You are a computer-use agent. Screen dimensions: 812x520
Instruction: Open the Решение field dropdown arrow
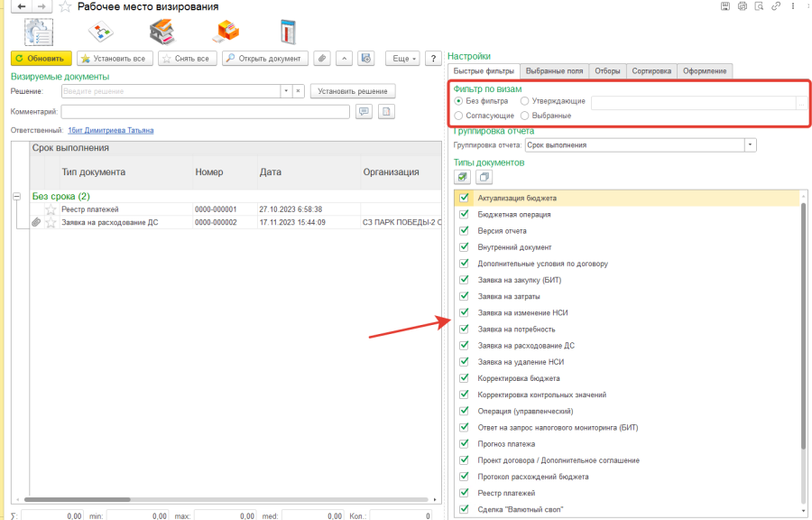tap(286, 91)
